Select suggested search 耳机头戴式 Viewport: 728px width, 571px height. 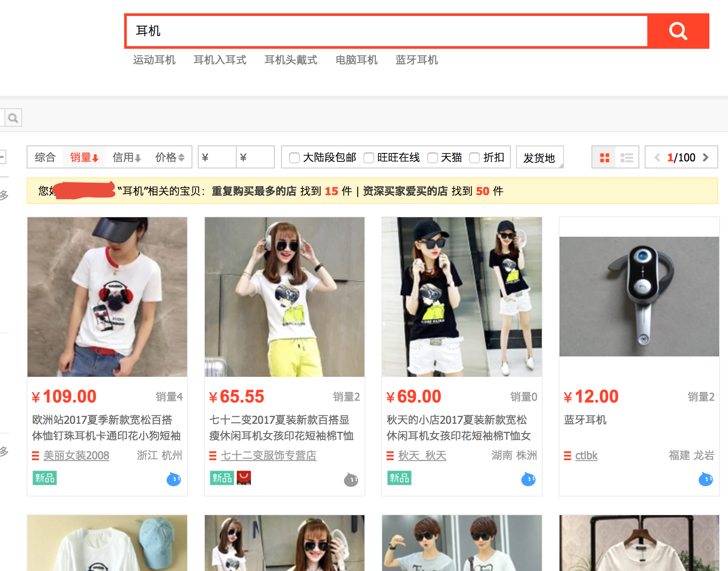291,60
